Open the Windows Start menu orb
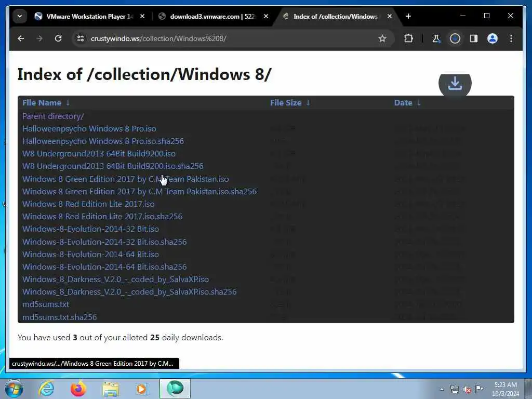The image size is (532, 399). pyautogui.click(x=14, y=389)
